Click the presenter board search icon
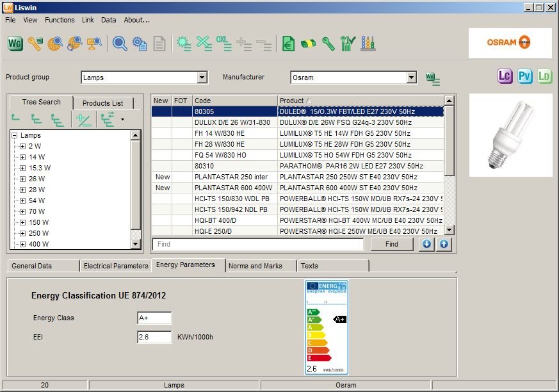Screen dimensions: 559x392 (x=94, y=44)
